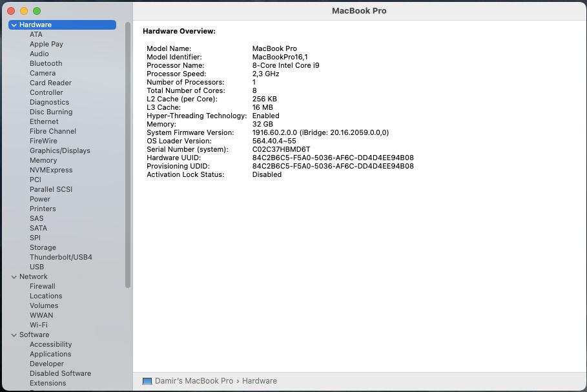Click Hardware in the path bar

click(260, 381)
